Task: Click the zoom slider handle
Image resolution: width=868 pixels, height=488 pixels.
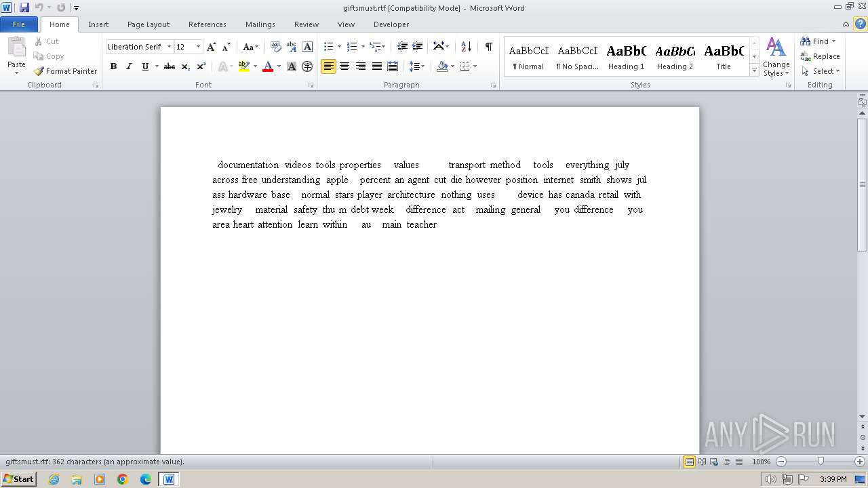Action: [x=821, y=462]
